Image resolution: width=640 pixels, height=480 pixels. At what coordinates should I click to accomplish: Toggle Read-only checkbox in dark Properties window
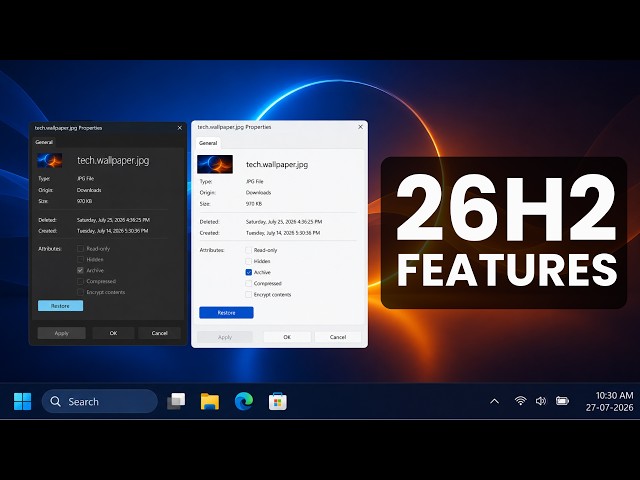coord(80,249)
